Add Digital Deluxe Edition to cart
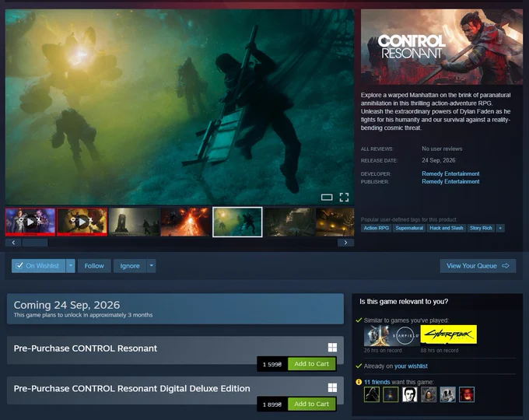 [x=311, y=404]
